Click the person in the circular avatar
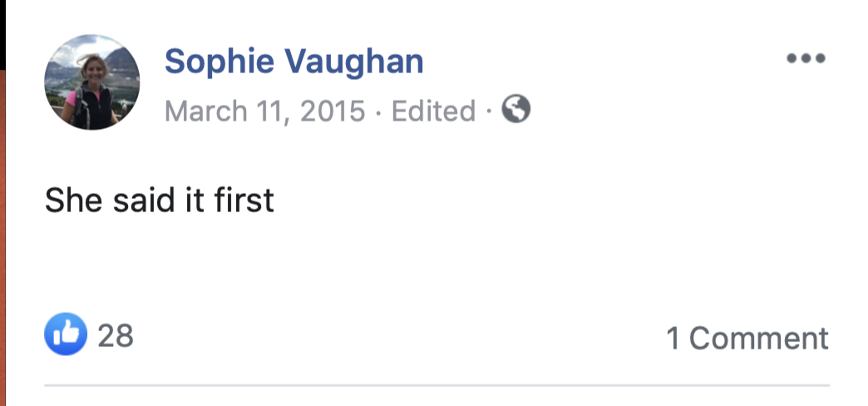Viewport: 868px width, 406px height. click(88, 93)
